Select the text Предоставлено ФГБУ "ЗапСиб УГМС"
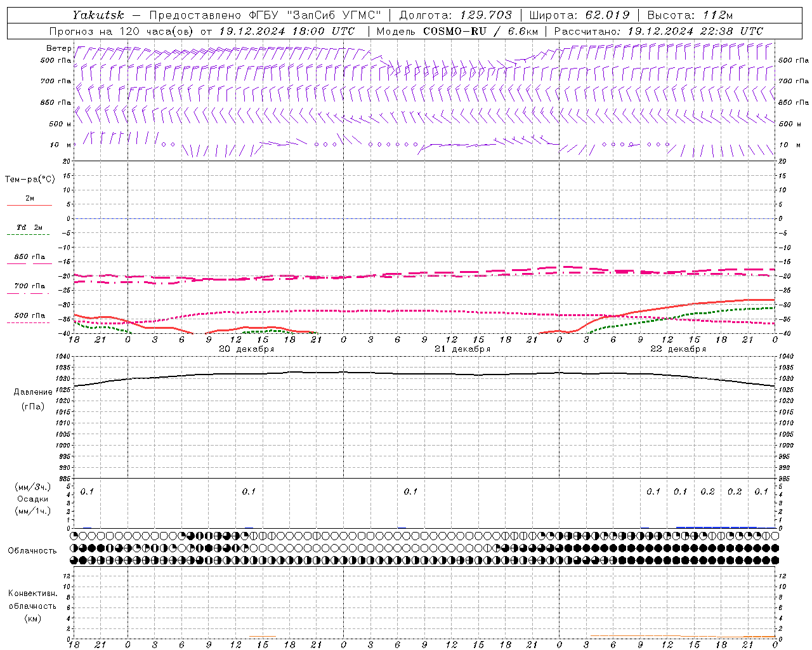Screen dimensions: 812x650 [x=266, y=15]
